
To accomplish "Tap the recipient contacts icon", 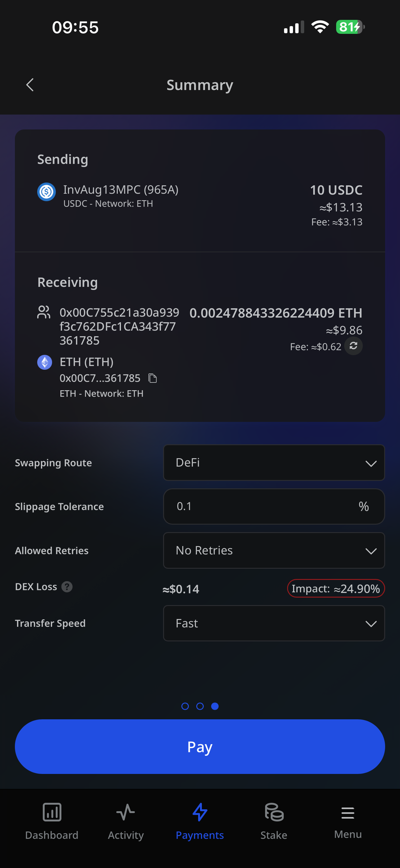I will tap(44, 312).
